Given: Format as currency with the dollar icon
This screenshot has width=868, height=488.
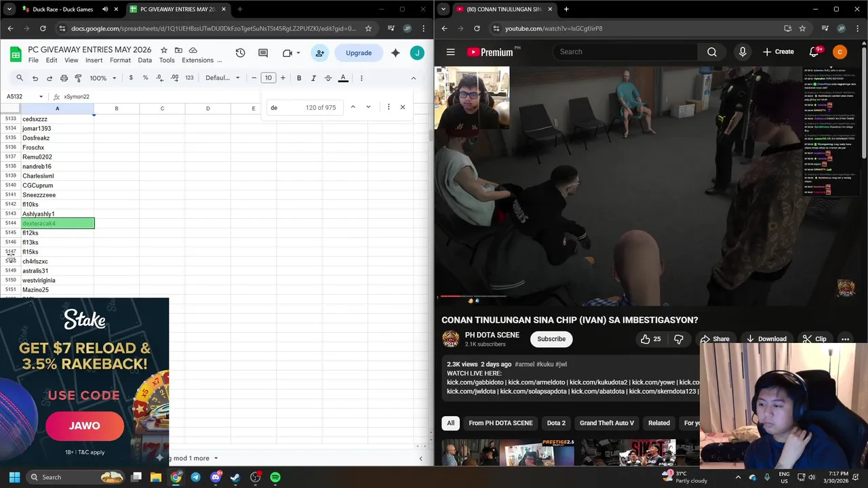Looking at the screenshot, I should (x=131, y=78).
